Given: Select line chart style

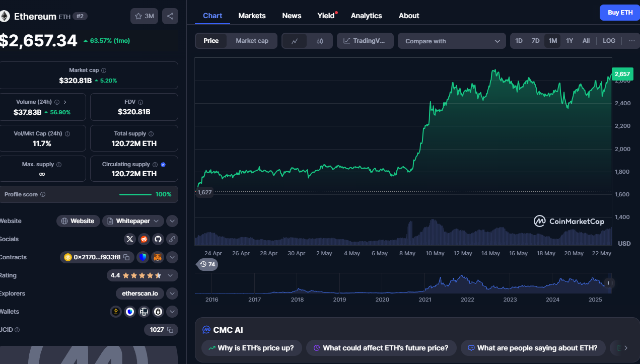Looking at the screenshot, I should (295, 41).
